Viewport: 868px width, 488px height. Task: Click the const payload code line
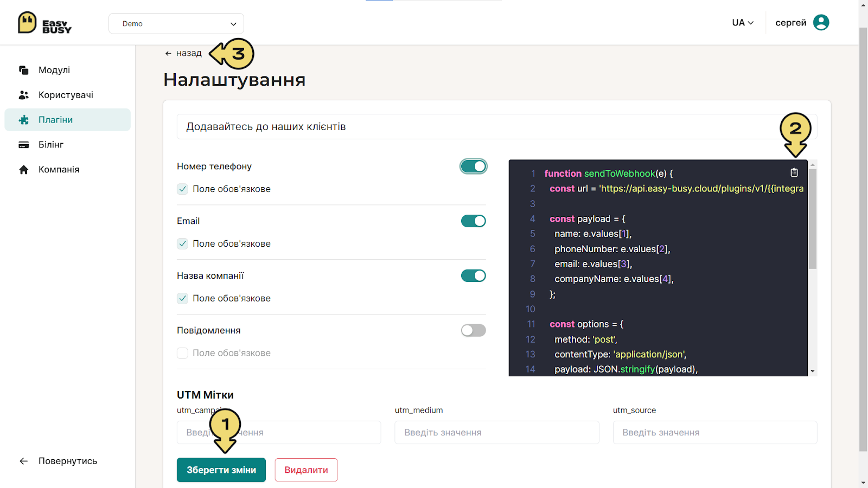pos(588,219)
